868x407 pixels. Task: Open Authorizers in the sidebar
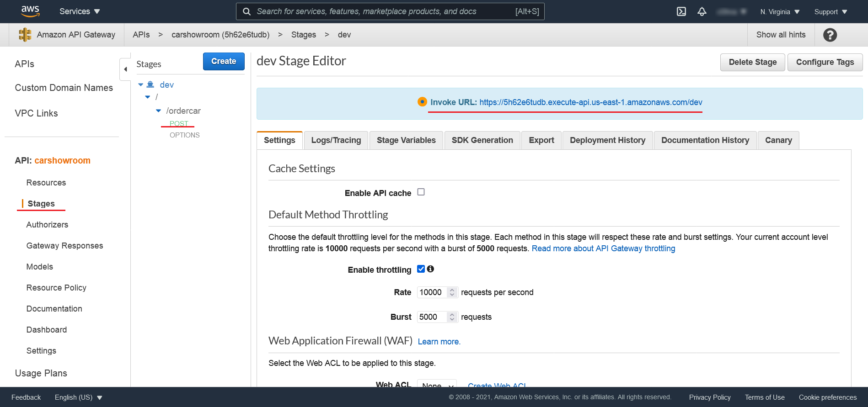pos(48,225)
